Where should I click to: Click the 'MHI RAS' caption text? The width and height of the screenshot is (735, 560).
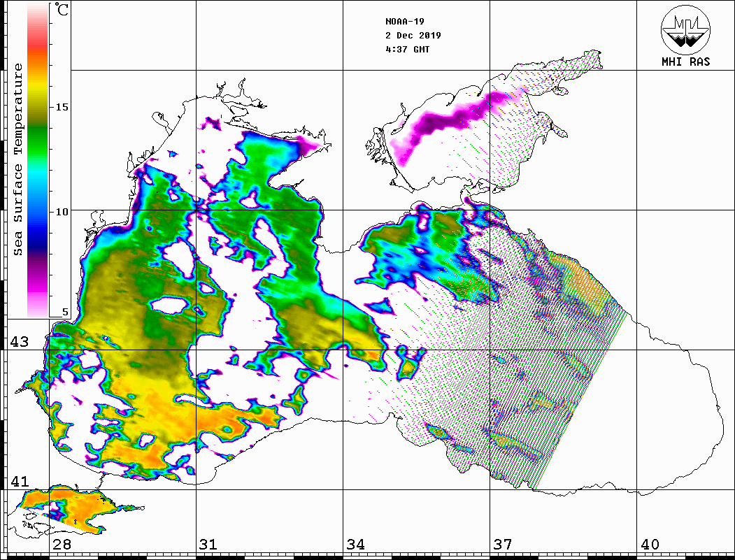coord(685,62)
